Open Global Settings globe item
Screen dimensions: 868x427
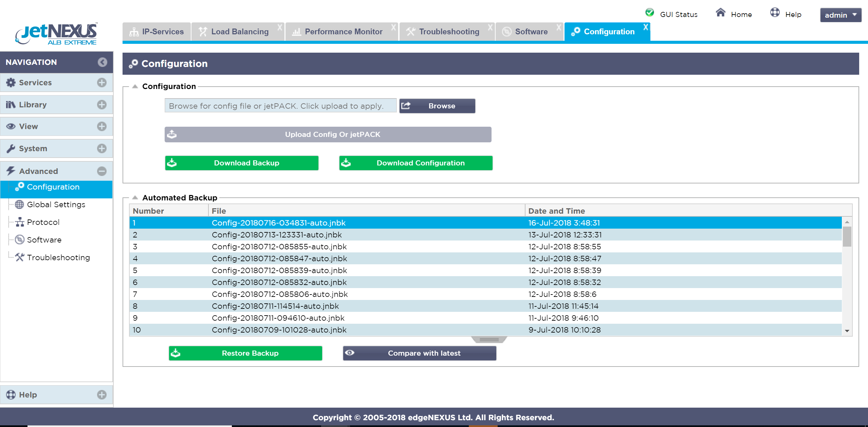[56, 204]
